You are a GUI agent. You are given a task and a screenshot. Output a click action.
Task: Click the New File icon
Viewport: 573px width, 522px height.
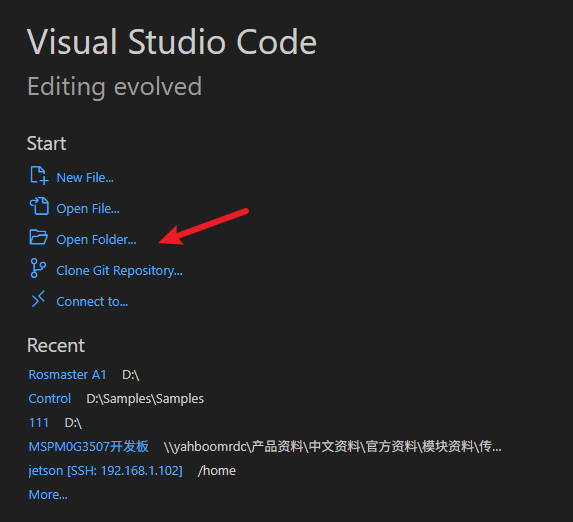39,175
